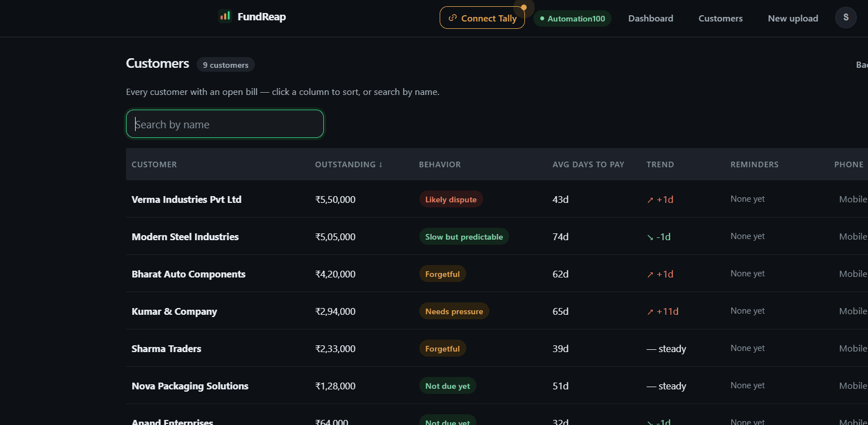Click the 43d average days value
The image size is (868, 425).
[x=561, y=200]
